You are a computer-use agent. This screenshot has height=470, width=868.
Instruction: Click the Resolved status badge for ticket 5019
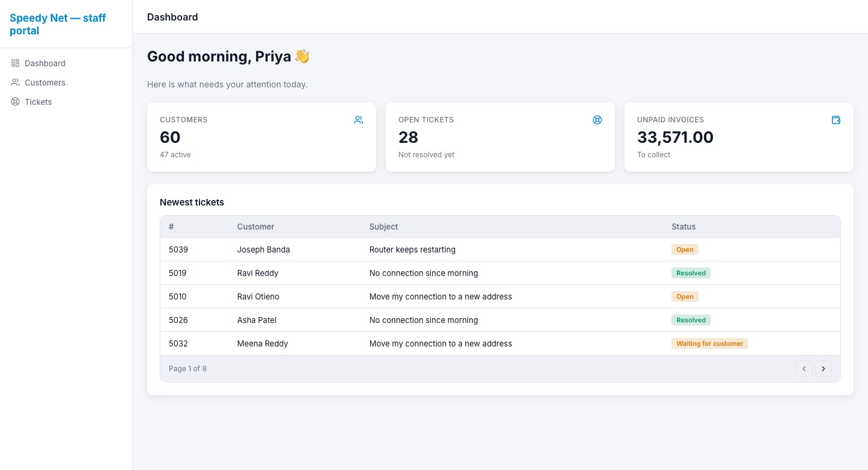(x=691, y=273)
